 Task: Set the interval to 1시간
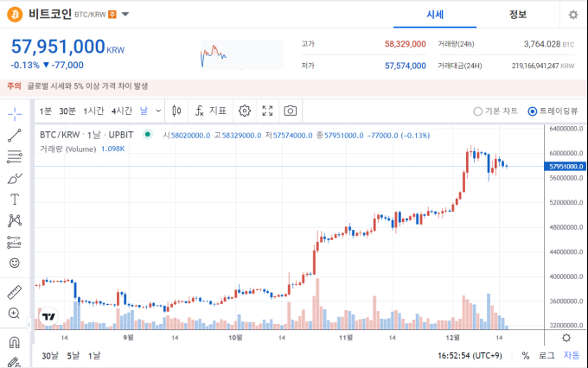coord(93,111)
